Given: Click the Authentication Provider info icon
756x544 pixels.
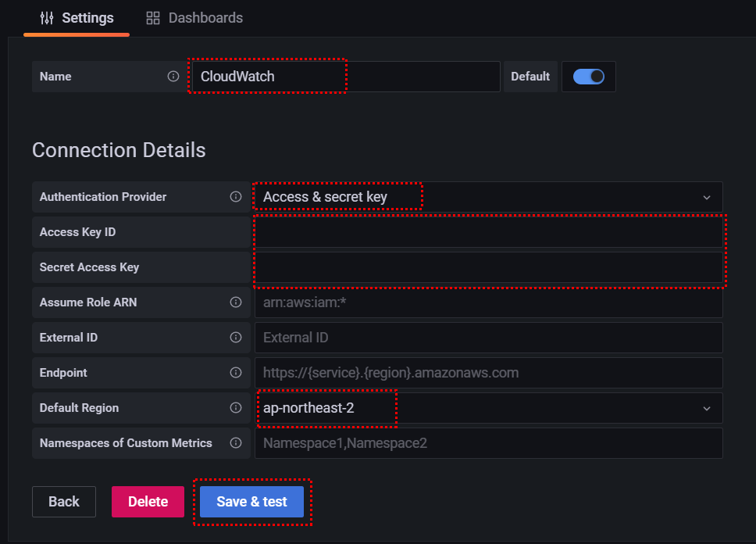Looking at the screenshot, I should [x=236, y=196].
